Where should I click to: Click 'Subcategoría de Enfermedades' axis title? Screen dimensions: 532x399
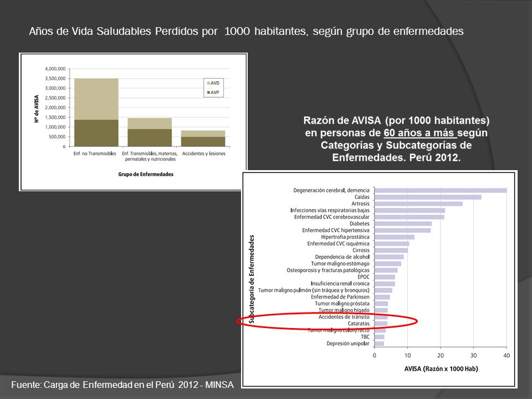point(252,279)
